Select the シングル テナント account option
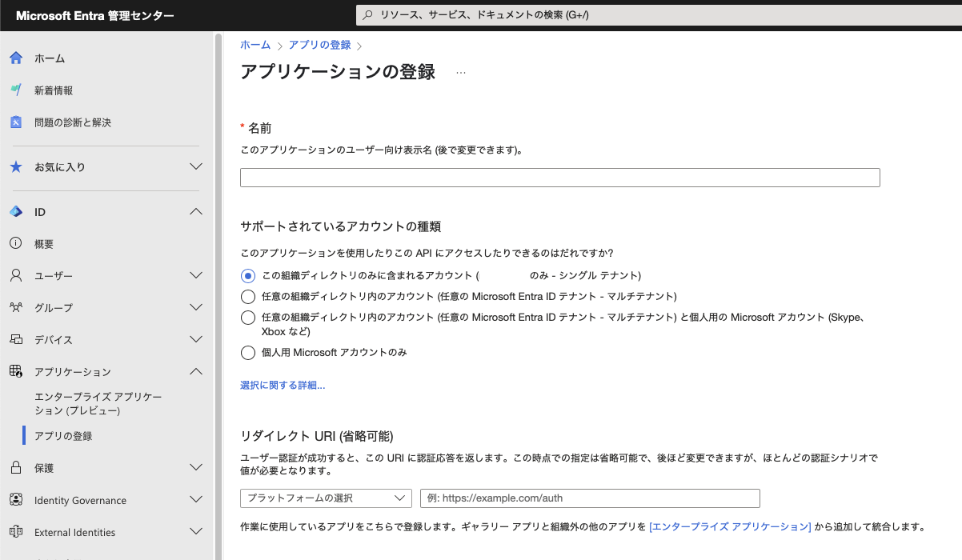The image size is (962, 560). pyautogui.click(x=247, y=275)
